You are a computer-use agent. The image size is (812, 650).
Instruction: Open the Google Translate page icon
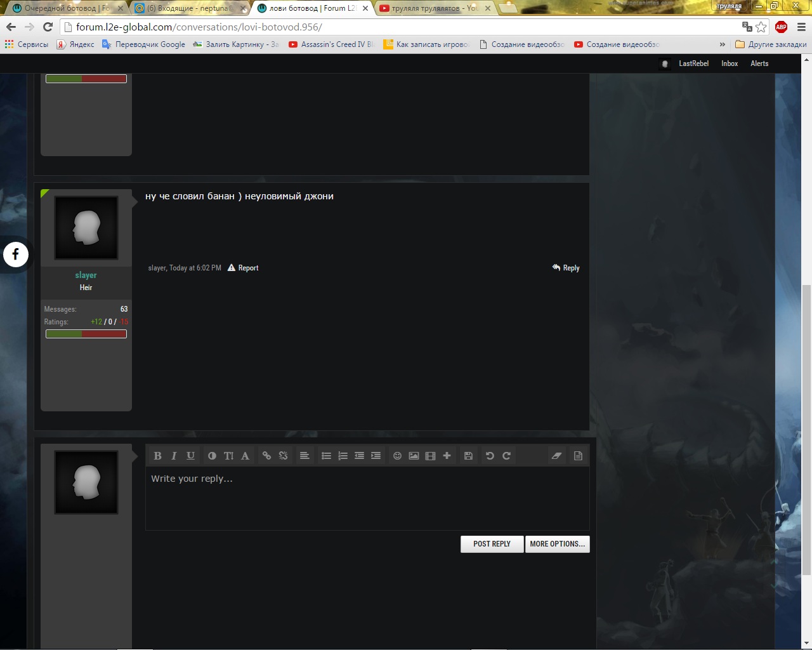pos(747,27)
